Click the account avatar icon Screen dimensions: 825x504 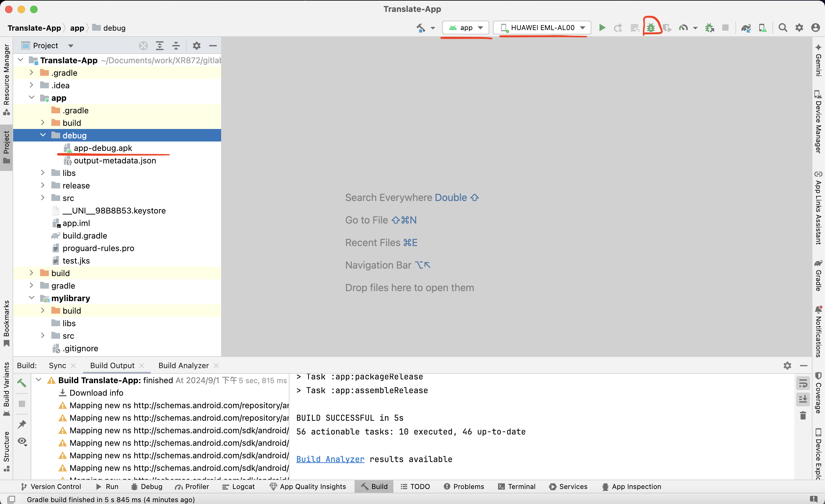pyautogui.click(x=816, y=28)
